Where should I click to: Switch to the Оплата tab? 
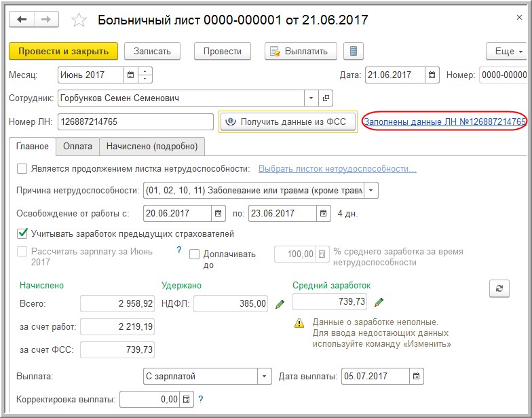(77, 147)
